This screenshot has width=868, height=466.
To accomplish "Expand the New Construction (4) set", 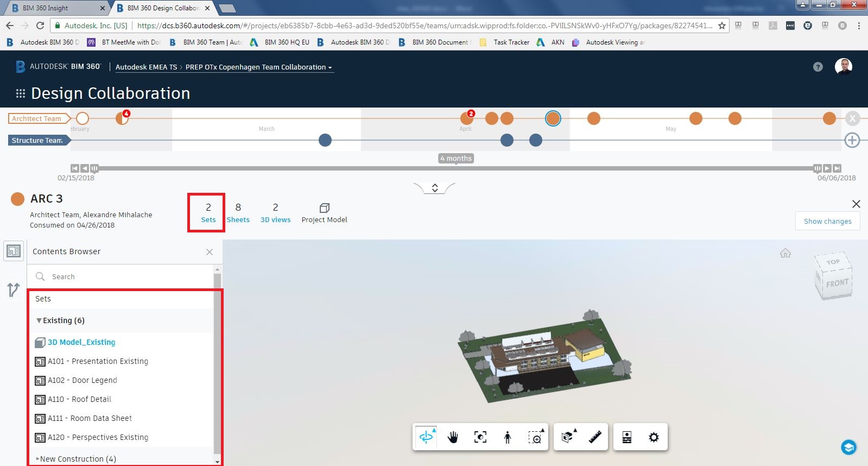I will coord(37,459).
